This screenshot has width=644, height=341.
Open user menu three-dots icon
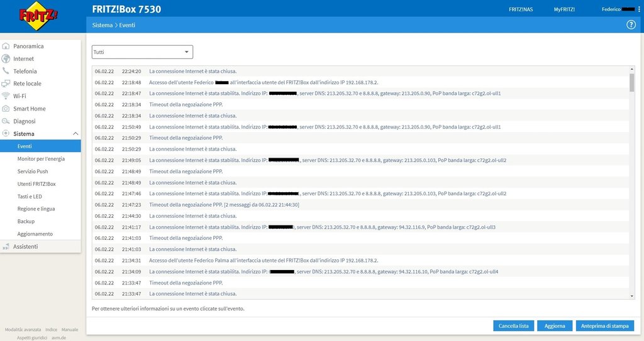point(639,9)
